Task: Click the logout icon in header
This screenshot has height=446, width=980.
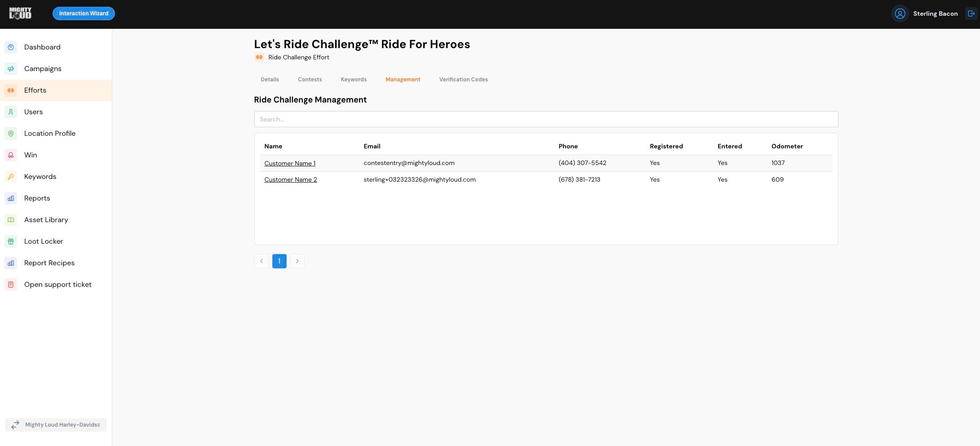Action: pyautogui.click(x=971, y=13)
